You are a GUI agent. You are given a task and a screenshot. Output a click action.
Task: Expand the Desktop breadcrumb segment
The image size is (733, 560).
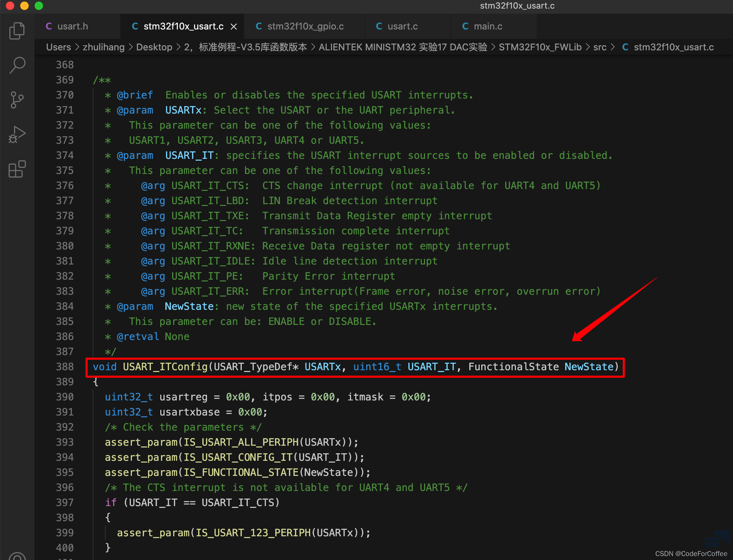point(154,47)
